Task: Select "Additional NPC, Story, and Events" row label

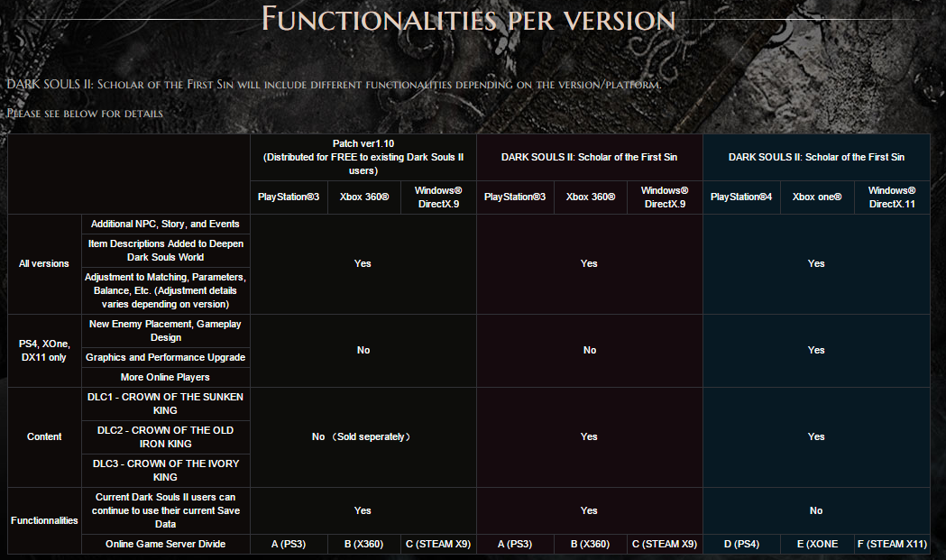Action: (165, 224)
